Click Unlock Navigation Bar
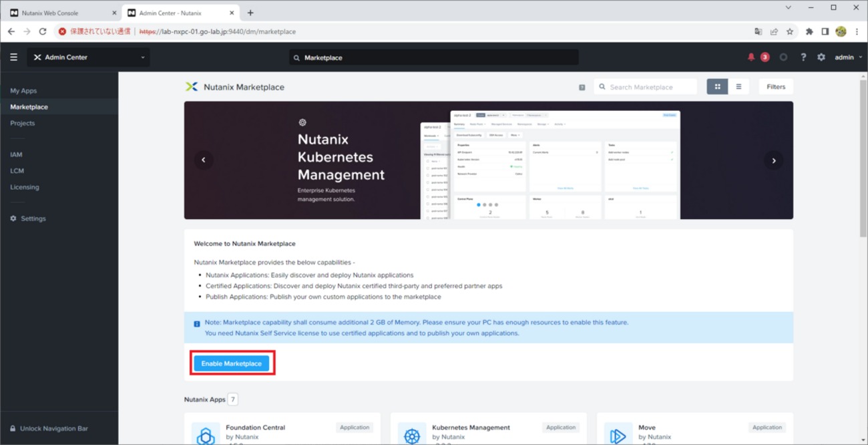Image resolution: width=868 pixels, height=445 pixels. point(48,428)
